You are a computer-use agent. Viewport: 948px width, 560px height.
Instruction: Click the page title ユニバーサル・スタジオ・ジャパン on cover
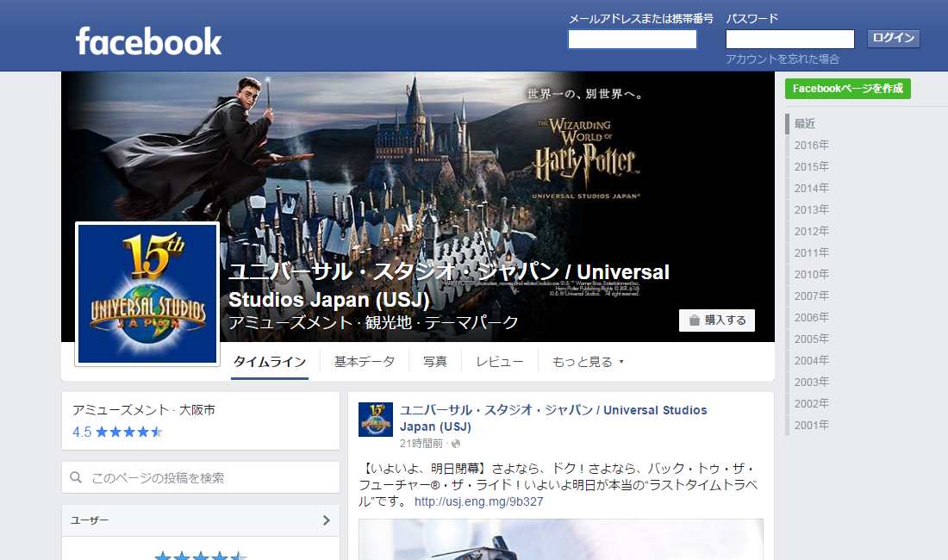point(449,285)
